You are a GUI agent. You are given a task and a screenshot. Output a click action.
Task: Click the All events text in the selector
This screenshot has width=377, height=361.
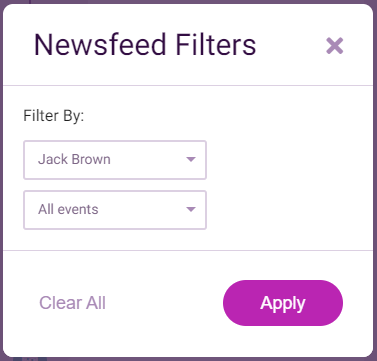coord(68,209)
